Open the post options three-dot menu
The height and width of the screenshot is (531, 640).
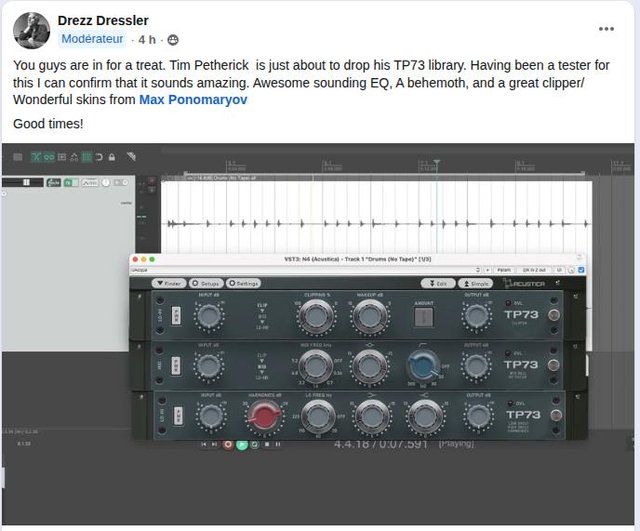pyautogui.click(x=606, y=29)
